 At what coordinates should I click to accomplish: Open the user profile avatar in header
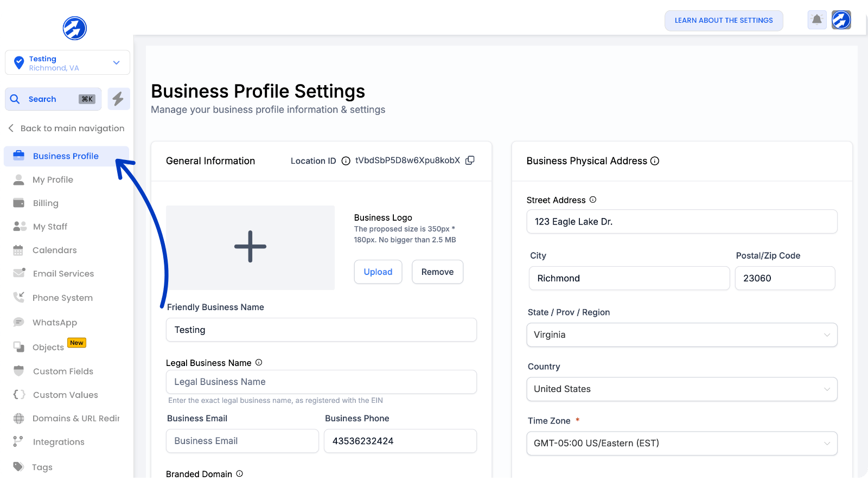[841, 20]
